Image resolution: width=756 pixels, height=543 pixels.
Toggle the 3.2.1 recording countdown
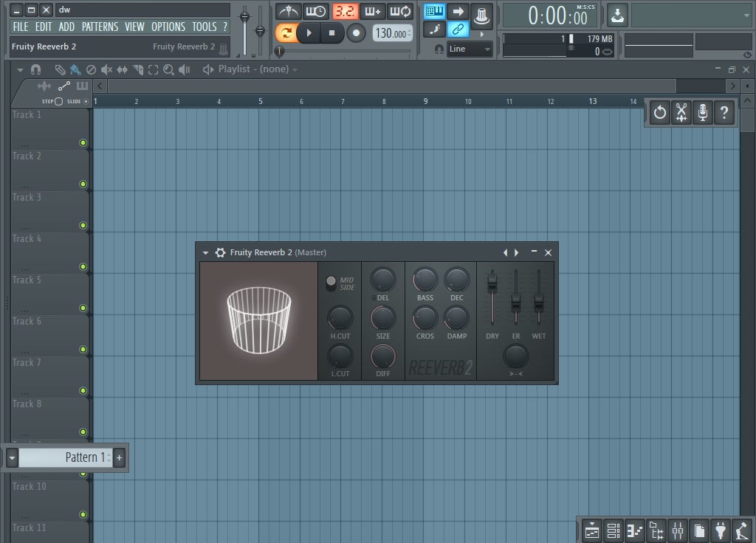tap(345, 11)
